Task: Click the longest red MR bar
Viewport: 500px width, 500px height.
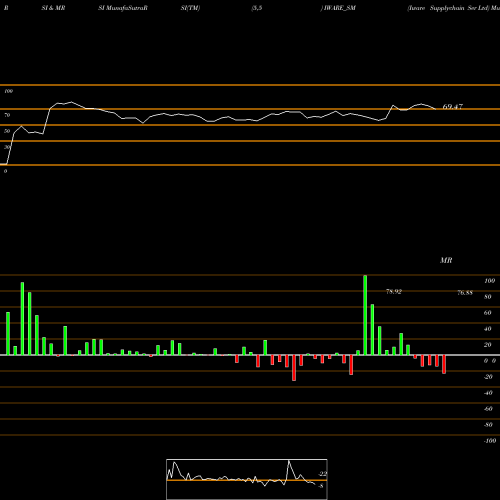Action: click(294, 368)
